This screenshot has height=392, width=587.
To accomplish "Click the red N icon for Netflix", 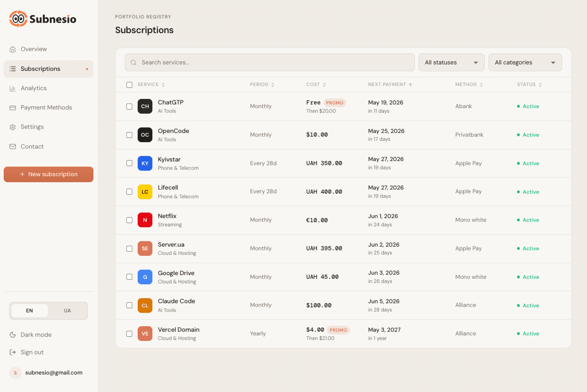I will (x=145, y=220).
